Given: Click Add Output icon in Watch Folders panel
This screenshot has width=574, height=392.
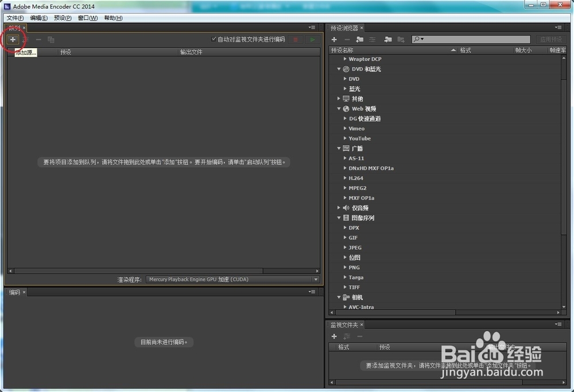Looking at the screenshot, I should (347, 336).
